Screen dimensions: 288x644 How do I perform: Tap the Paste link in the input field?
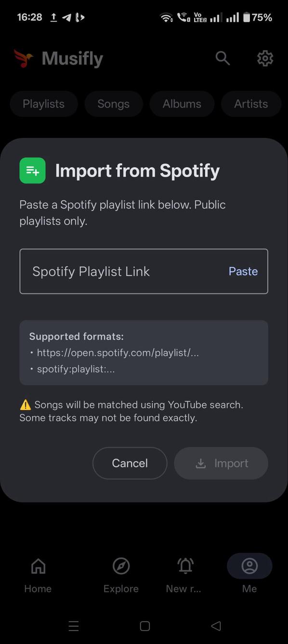pos(243,271)
